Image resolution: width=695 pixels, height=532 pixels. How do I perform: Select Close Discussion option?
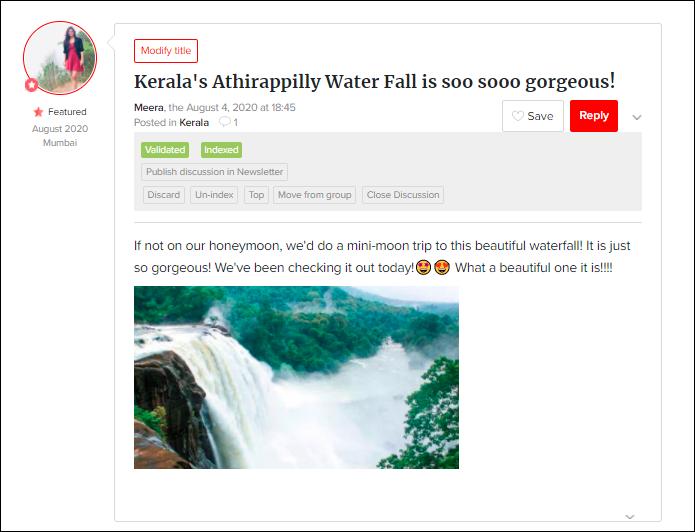403,195
